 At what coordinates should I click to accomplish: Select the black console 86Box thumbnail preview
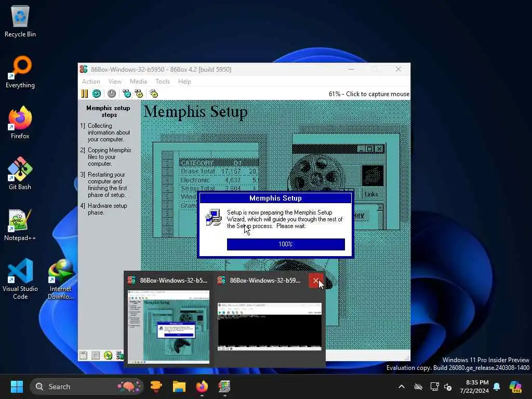(x=270, y=327)
